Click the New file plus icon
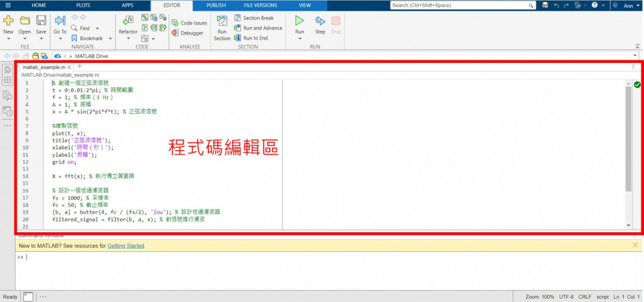Viewport: 644px width, 302px height. [x=8, y=21]
